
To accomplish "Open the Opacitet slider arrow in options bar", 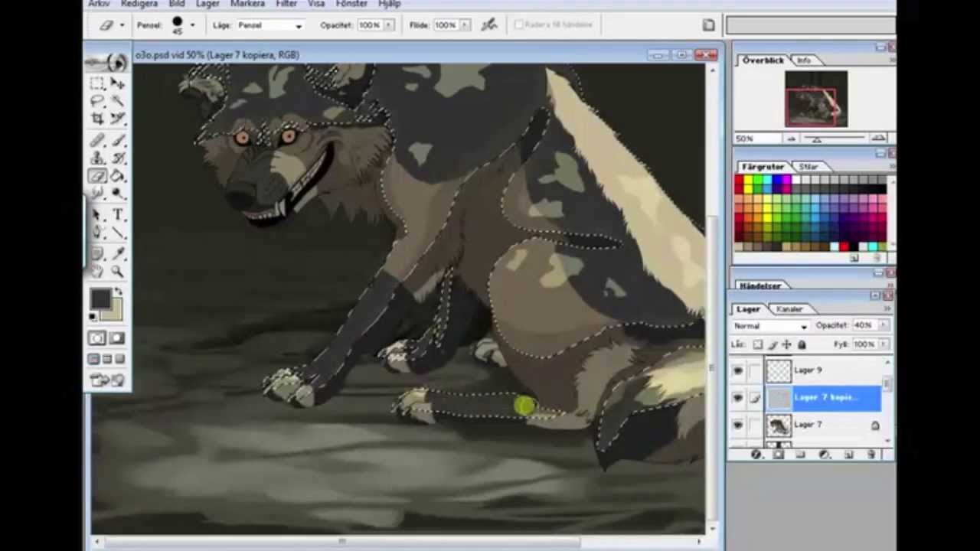I will click(x=389, y=25).
